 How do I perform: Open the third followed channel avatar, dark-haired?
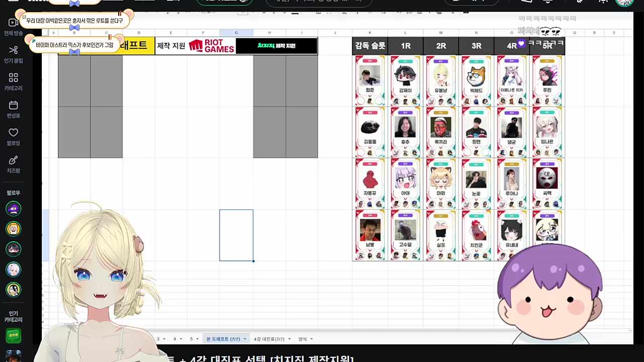click(x=13, y=249)
